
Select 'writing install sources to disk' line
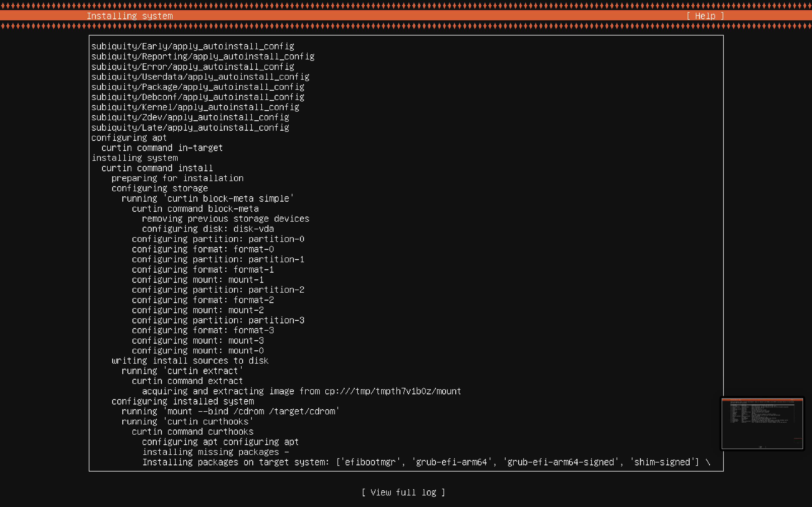coord(190,361)
